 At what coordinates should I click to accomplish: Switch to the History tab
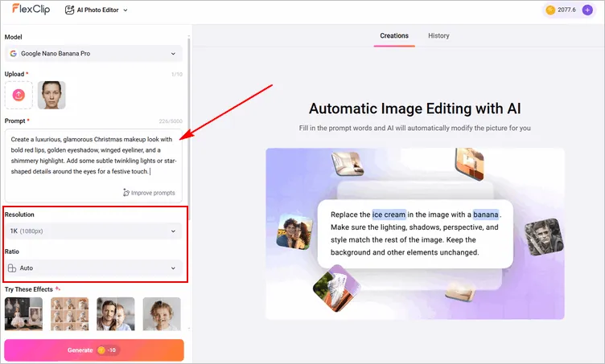[x=438, y=36]
